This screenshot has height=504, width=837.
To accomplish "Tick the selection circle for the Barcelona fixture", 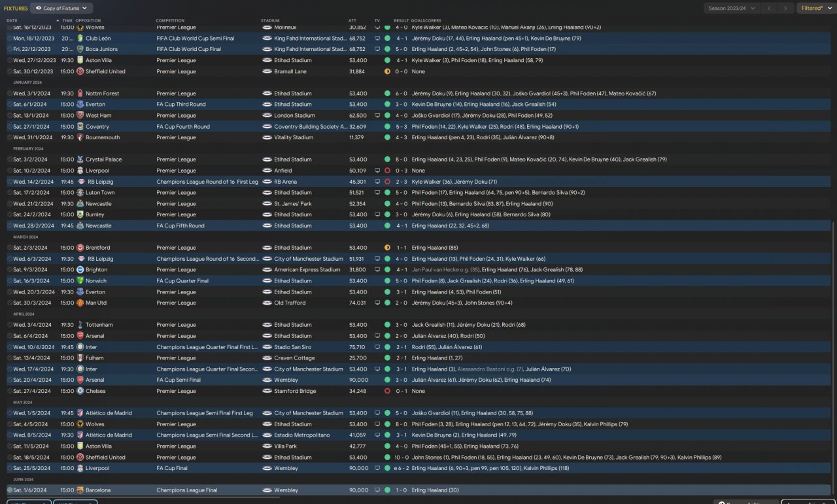I will click(10, 490).
